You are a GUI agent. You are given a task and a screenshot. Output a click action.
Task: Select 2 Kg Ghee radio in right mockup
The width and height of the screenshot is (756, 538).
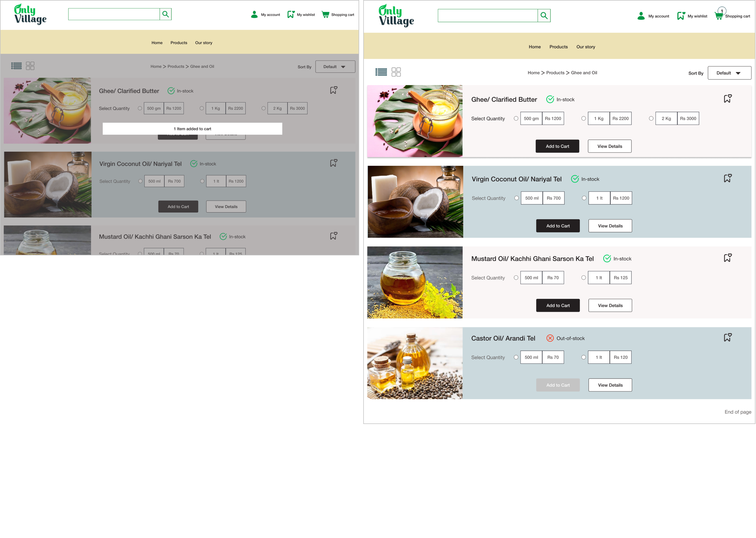[x=651, y=118]
